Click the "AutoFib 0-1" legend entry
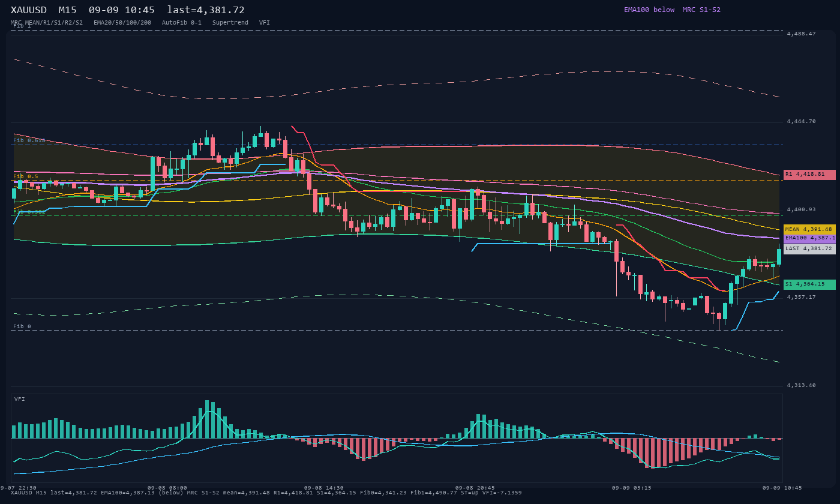840x504 pixels. tap(182, 22)
